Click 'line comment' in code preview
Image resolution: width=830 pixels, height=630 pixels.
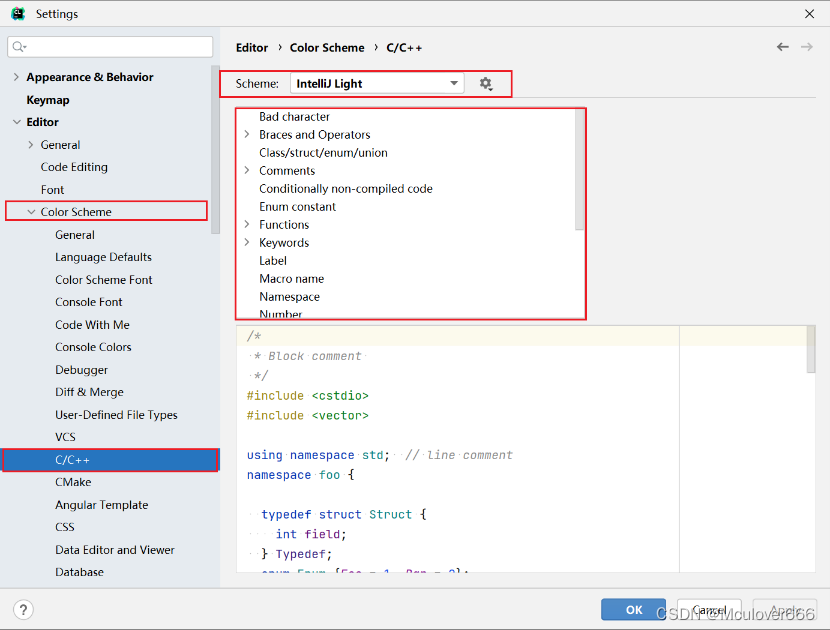pos(470,455)
